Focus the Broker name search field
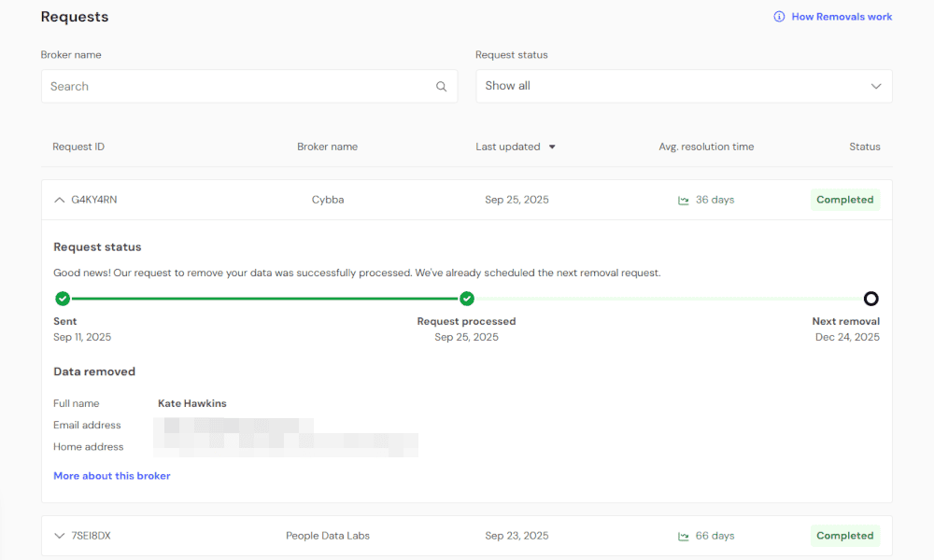The image size is (934, 560). click(x=238, y=87)
